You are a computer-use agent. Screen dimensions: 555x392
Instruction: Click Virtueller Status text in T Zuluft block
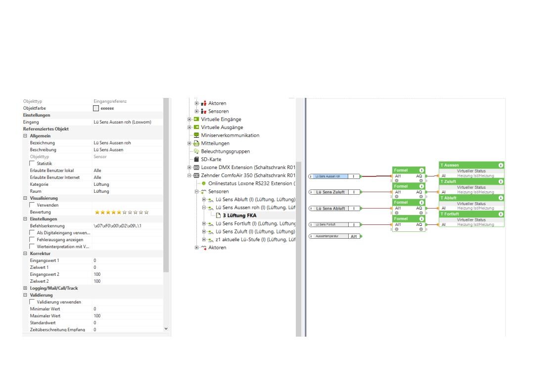pyautogui.click(x=471, y=187)
